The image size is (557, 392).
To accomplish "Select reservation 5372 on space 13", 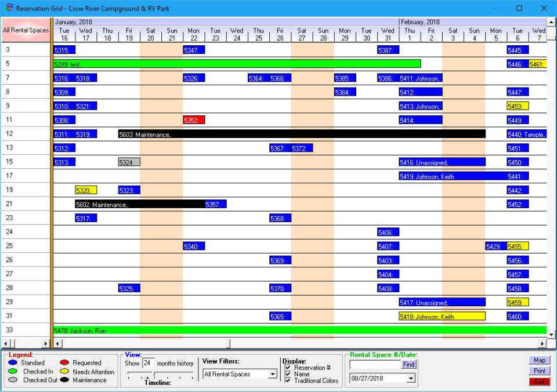I will click(x=302, y=148).
